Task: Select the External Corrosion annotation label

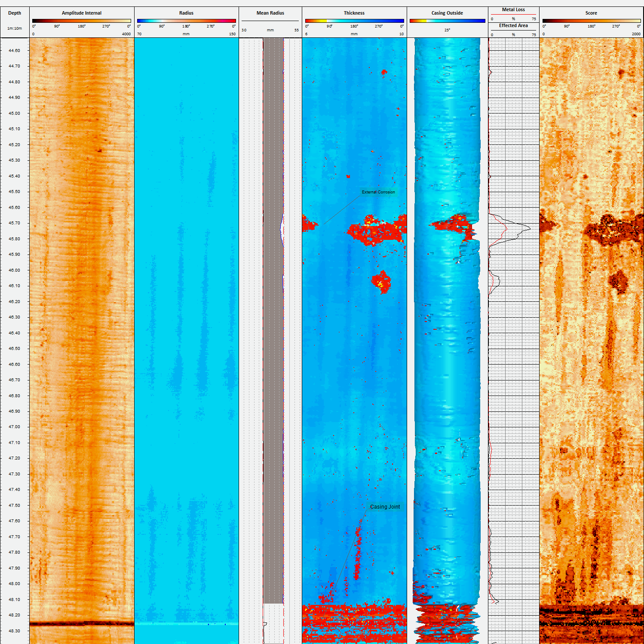Action: pos(378,192)
